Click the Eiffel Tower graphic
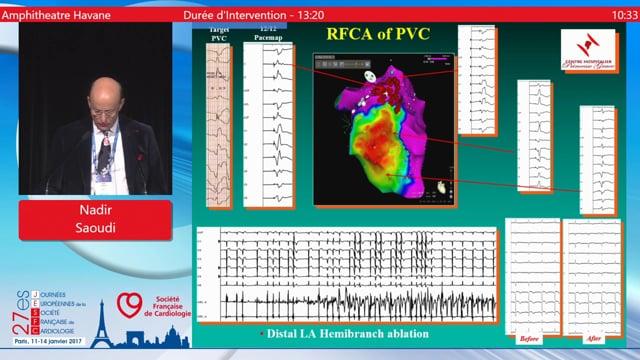Image resolution: width=640 pixels, height=360 pixels. [101, 324]
